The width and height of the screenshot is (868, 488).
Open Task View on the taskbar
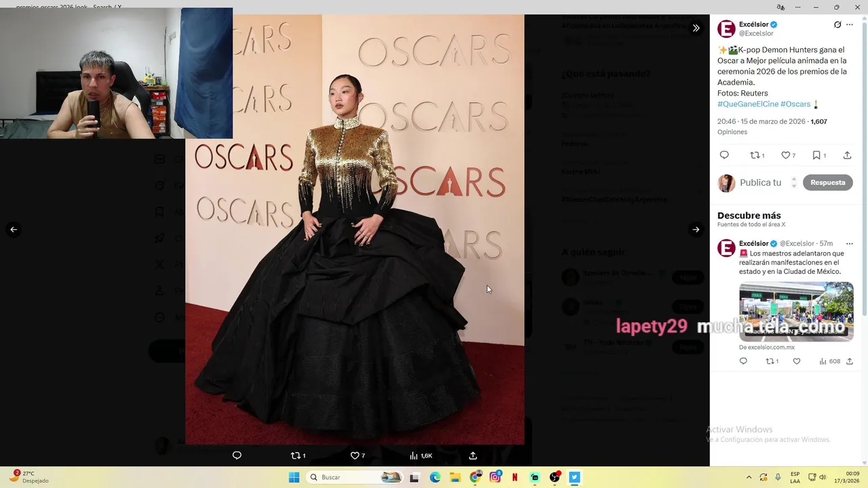pos(414,477)
